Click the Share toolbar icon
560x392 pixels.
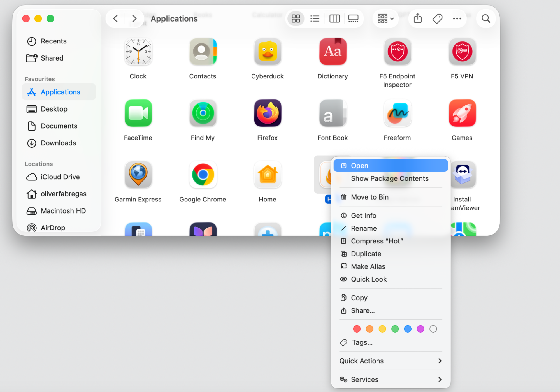[x=418, y=19]
